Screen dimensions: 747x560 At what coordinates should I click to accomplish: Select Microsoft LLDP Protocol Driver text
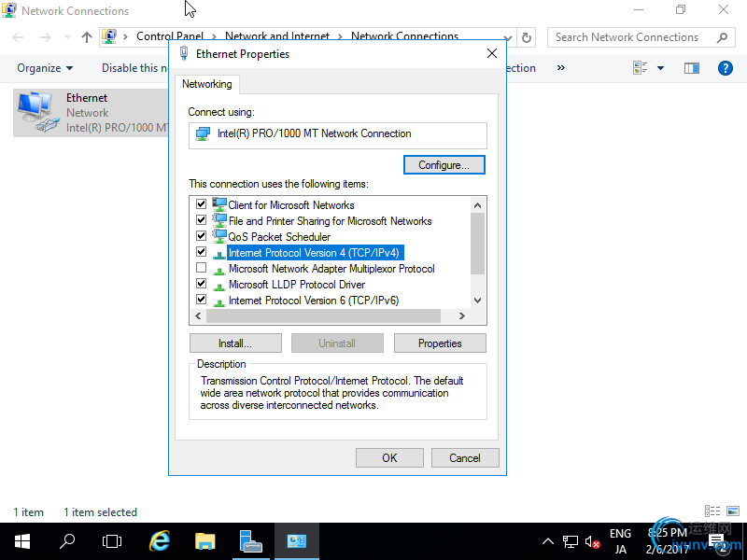[297, 285]
